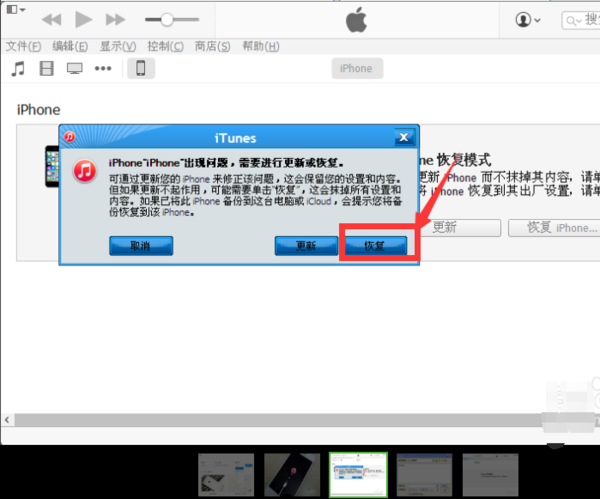Open the fifth thumbnail in the strip

click(x=491, y=475)
